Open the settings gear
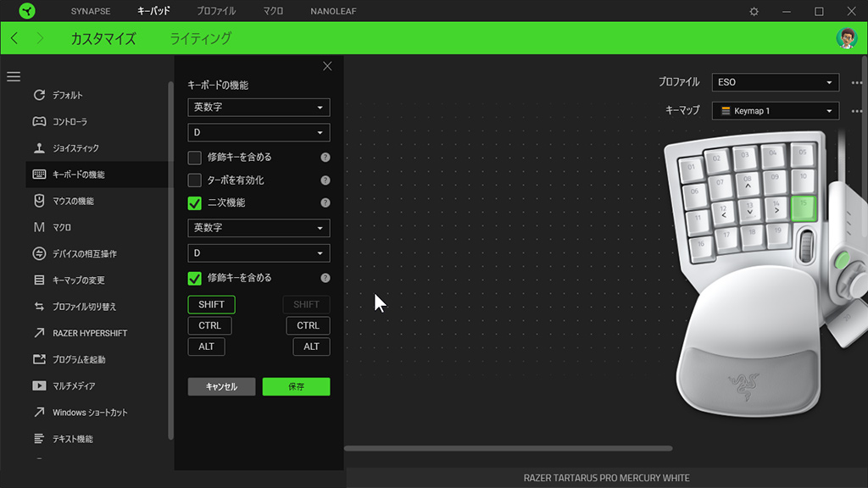 point(754,11)
